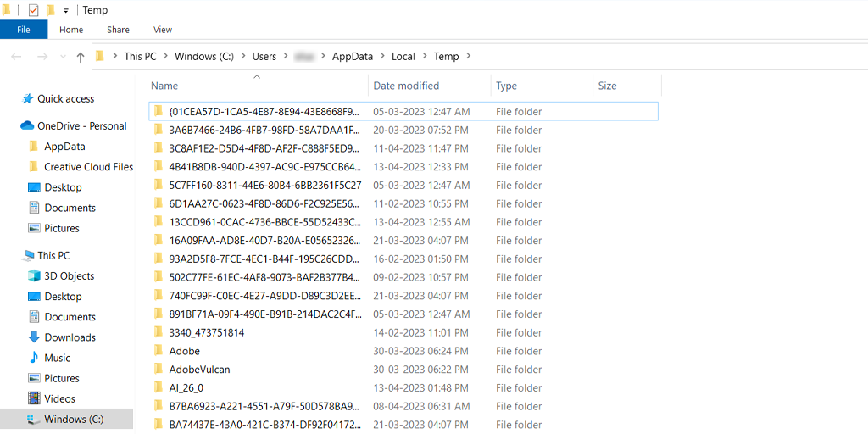
Task: Switch to the Share ribbon tab
Action: pos(118,30)
